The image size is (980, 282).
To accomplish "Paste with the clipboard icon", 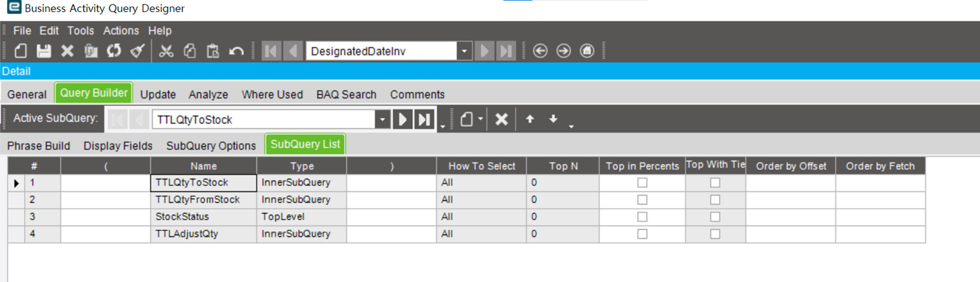I will click(212, 51).
